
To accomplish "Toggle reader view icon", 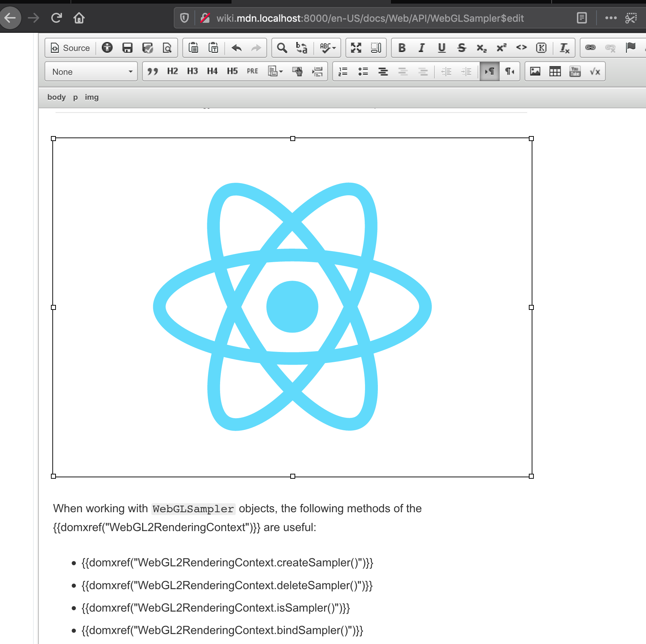I will 582,18.
